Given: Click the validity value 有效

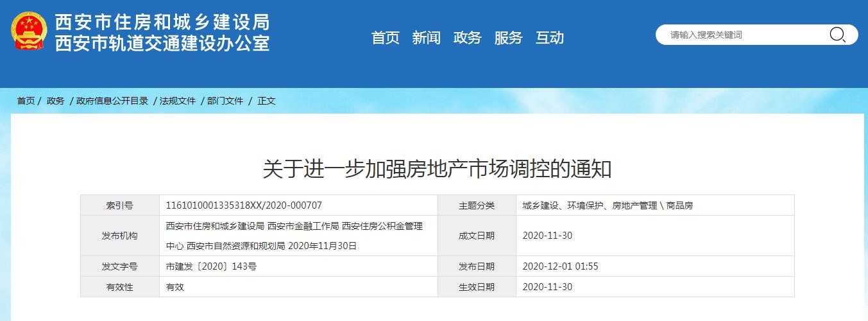Looking at the screenshot, I should [x=175, y=287].
